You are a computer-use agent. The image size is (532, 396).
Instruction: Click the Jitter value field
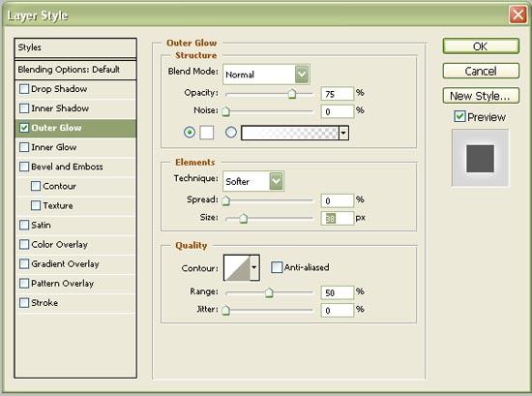click(338, 310)
